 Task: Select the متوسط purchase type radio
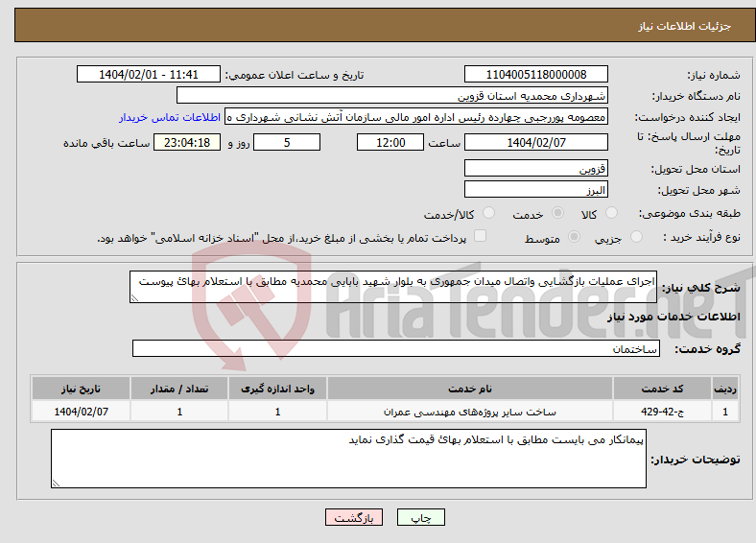coord(575,236)
